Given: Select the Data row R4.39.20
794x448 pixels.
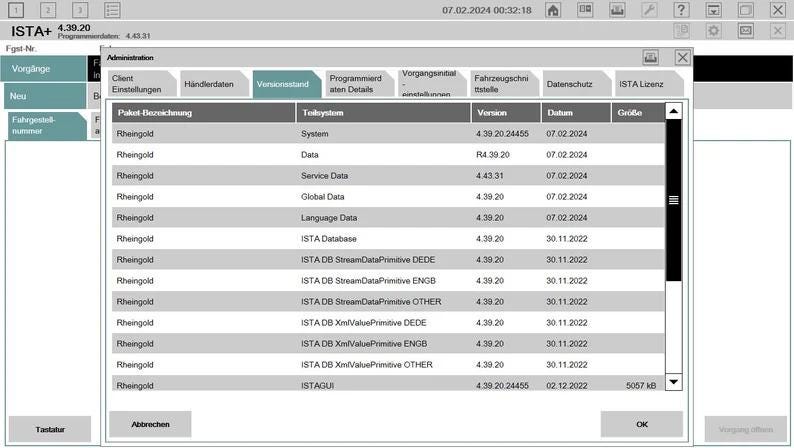Looking at the screenshot, I should [x=388, y=155].
